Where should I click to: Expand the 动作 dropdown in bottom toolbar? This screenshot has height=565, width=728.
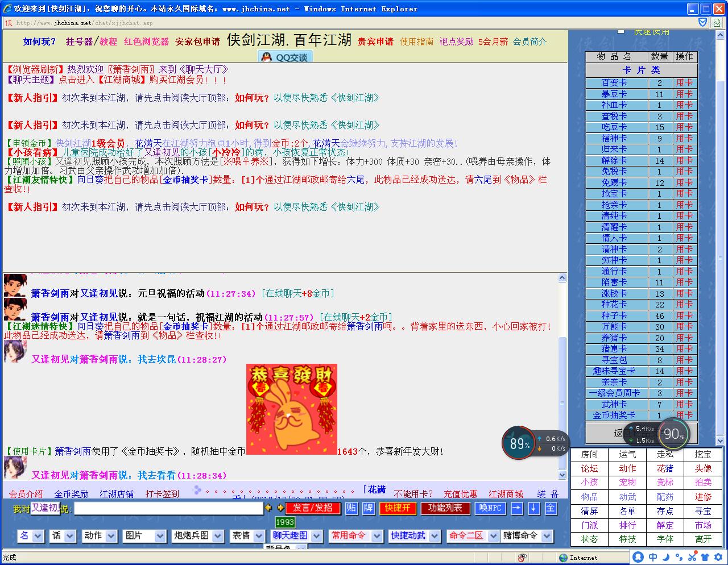click(x=99, y=535)
